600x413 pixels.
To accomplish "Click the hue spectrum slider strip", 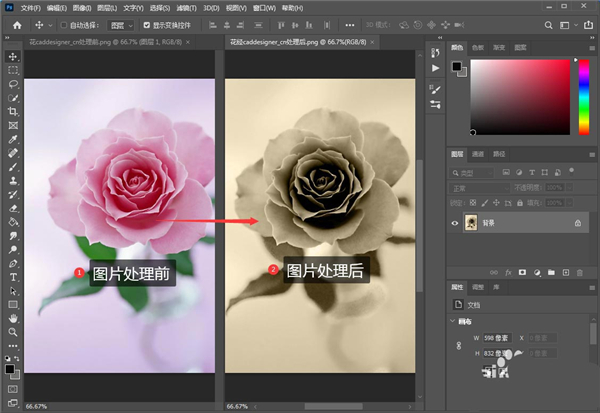I will pyautogui.click(x=583, y=96).
